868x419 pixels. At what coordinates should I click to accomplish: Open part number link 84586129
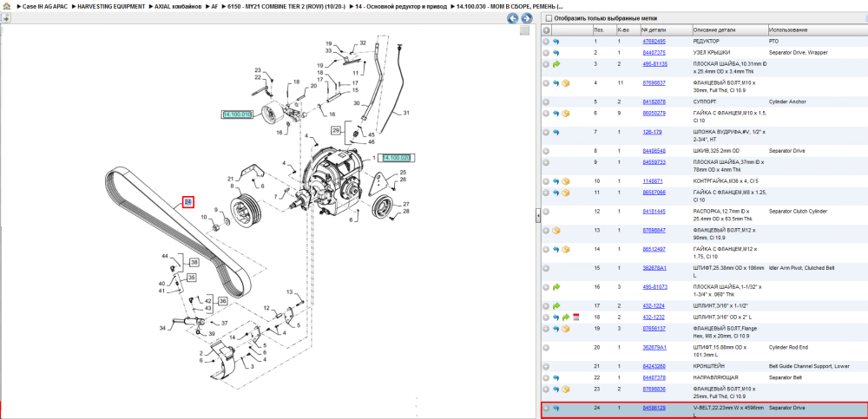[x=654, y=408]
